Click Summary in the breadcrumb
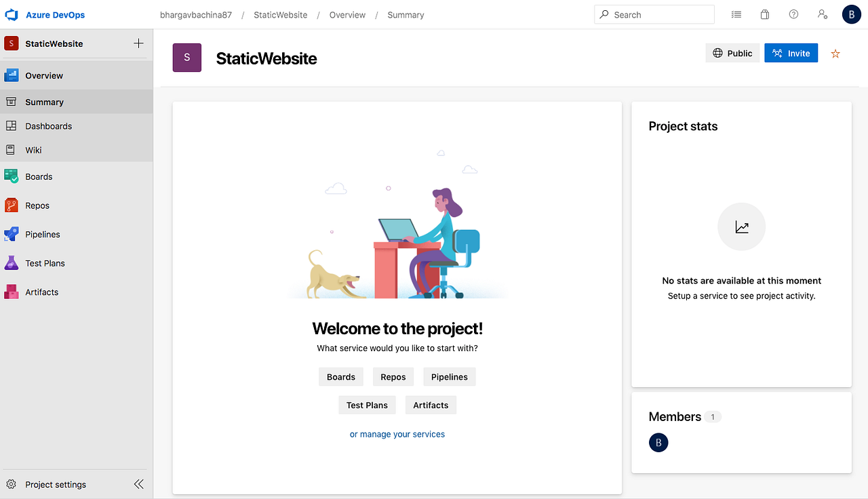 click(x=406, y=15)
